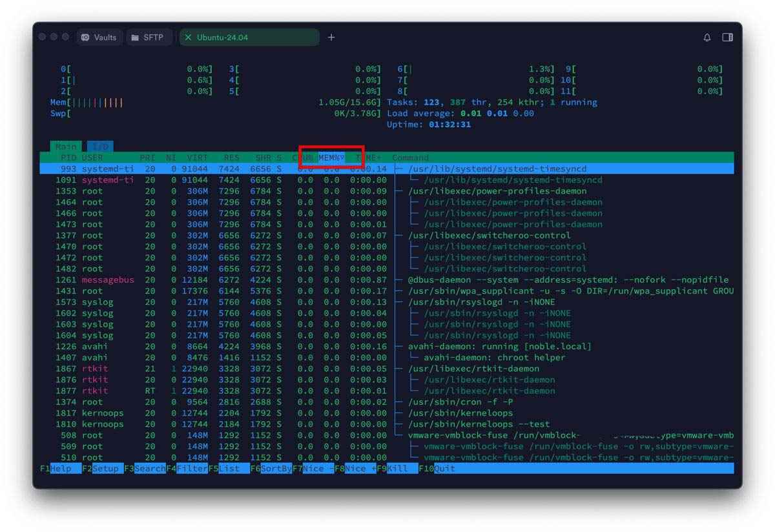Select the /usr/sbin/cron process row
The width and height of the screenshot is (775, 532).
pos(387,402)
